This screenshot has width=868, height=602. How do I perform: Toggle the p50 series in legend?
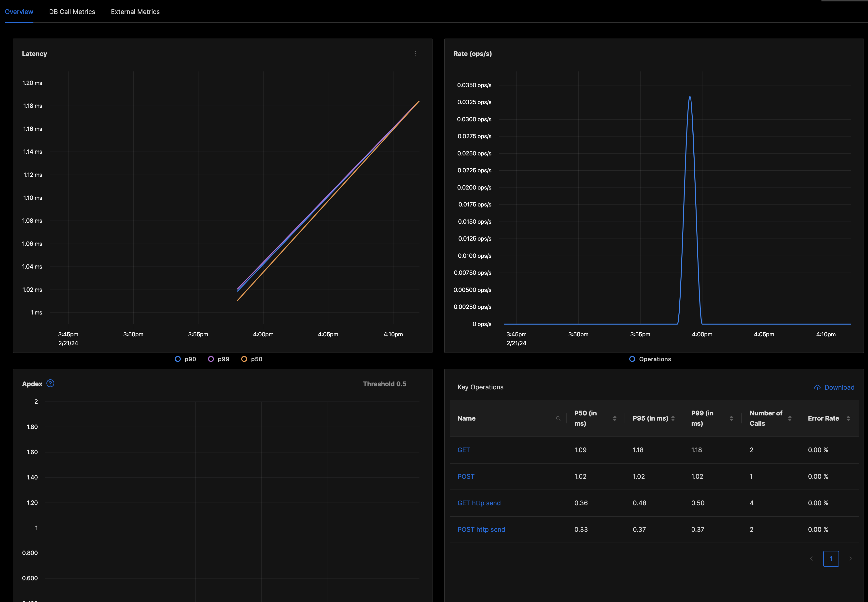coord(252,359)
